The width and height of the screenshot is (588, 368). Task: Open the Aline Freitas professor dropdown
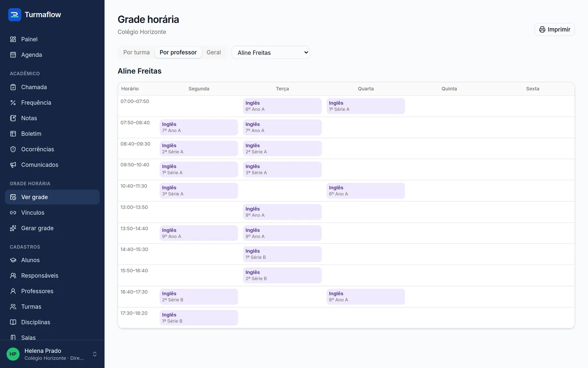pyautogui.click(x=270, y=53)
